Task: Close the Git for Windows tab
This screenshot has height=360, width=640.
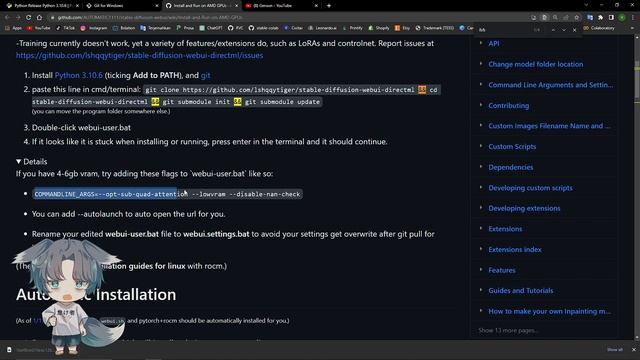Action: pos(157,6)
